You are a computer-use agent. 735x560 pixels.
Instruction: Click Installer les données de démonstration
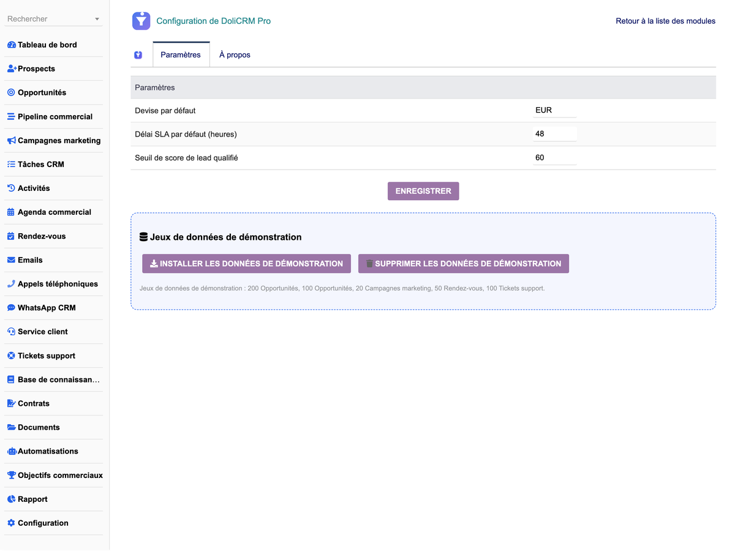(246, 264)
